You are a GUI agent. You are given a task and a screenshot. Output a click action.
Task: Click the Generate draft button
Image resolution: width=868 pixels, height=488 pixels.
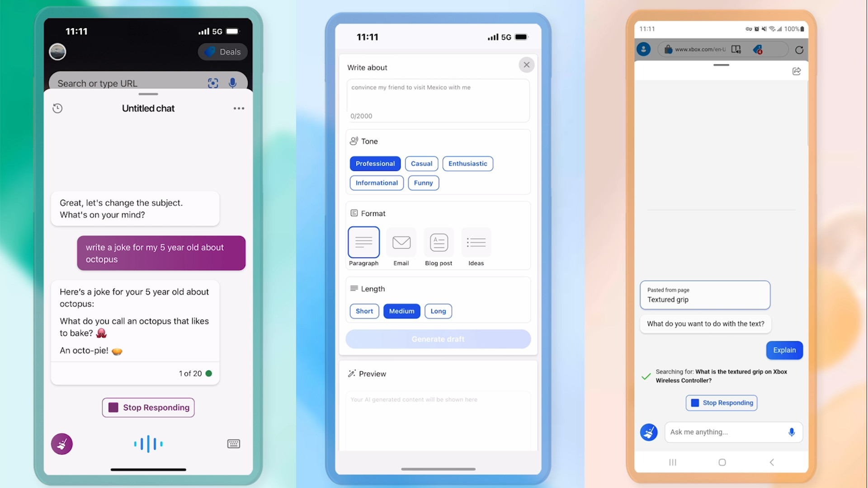(x=438, y=339)
